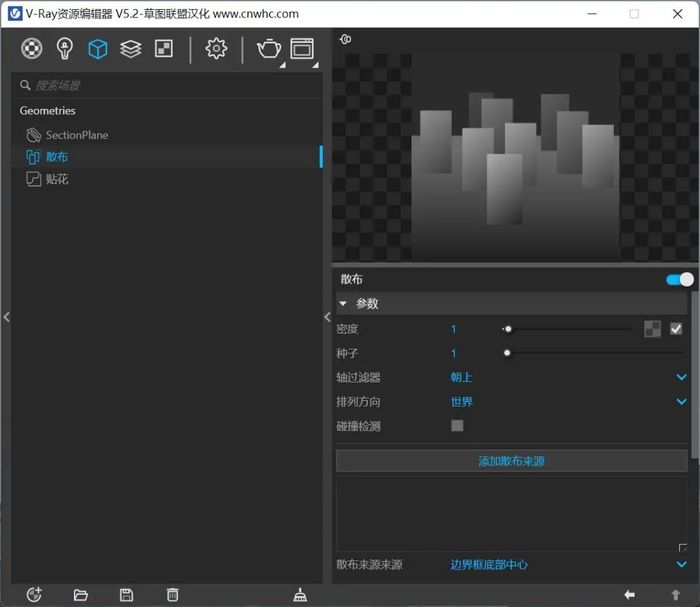Click the Geometries heading
The height and width of the screenshot is (607, 700).
coord(47,111)
